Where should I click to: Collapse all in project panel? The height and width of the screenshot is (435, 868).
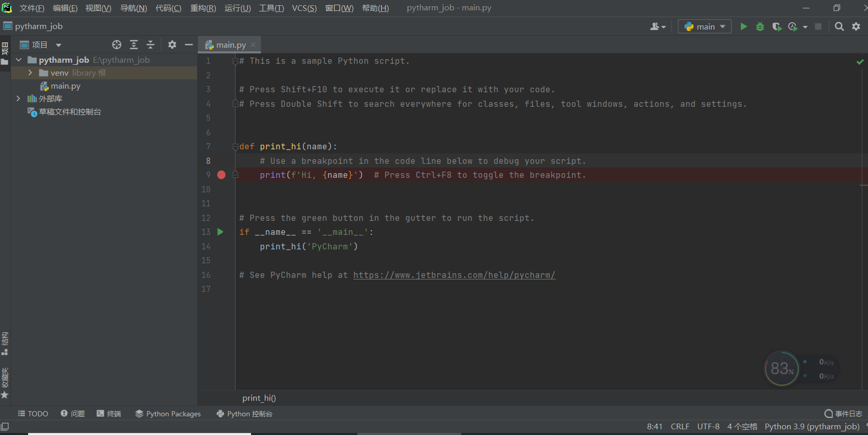tap(150, 45)
